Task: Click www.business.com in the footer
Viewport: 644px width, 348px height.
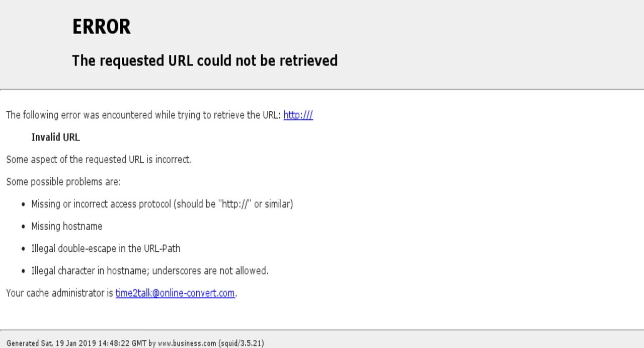Action: (187, 343)
